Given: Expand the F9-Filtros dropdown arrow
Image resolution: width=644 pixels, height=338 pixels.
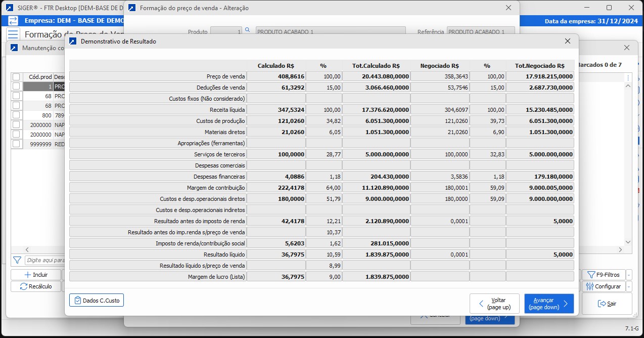Looking at the screenshot, I should tap(629, 275).
